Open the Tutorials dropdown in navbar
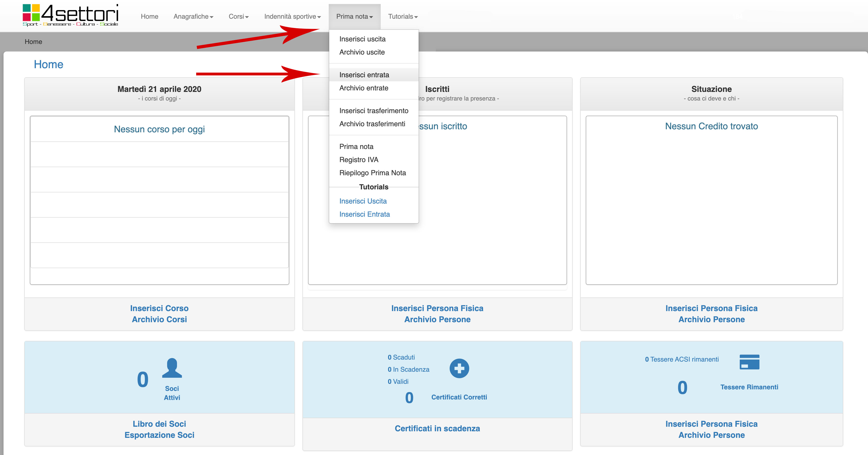 click(402, 16)
